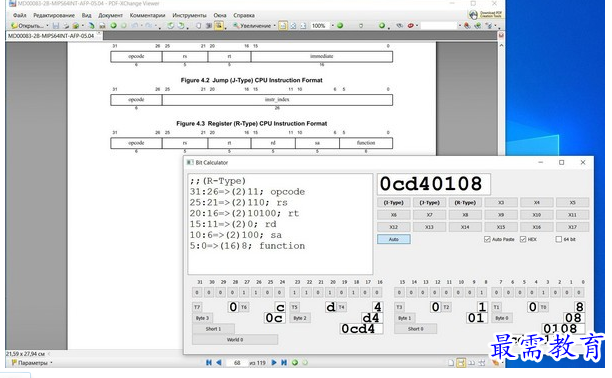Open the Инструменты menu
Screen dimensions: 612x378
[x=189, y=15]
